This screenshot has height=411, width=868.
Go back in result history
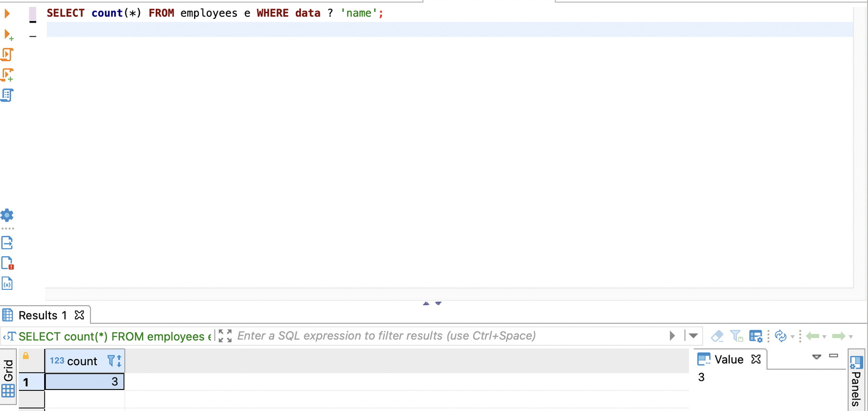click(x=813, y=336)
